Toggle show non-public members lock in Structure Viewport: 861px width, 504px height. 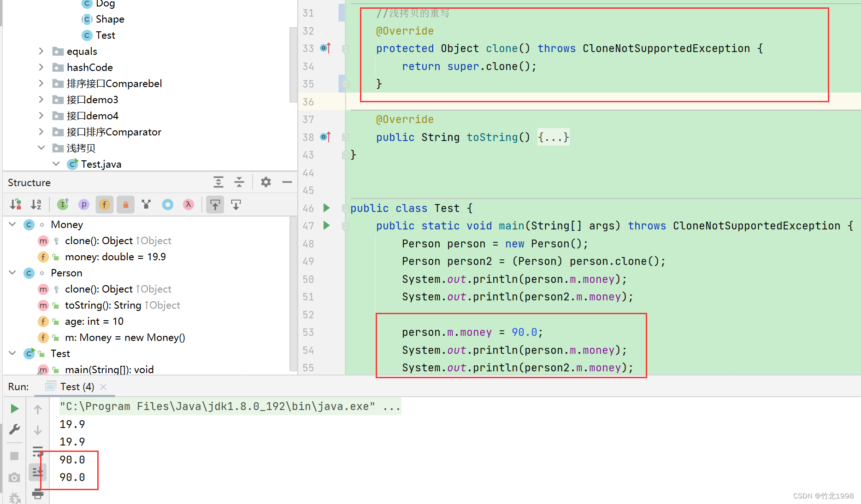[125, 204]
